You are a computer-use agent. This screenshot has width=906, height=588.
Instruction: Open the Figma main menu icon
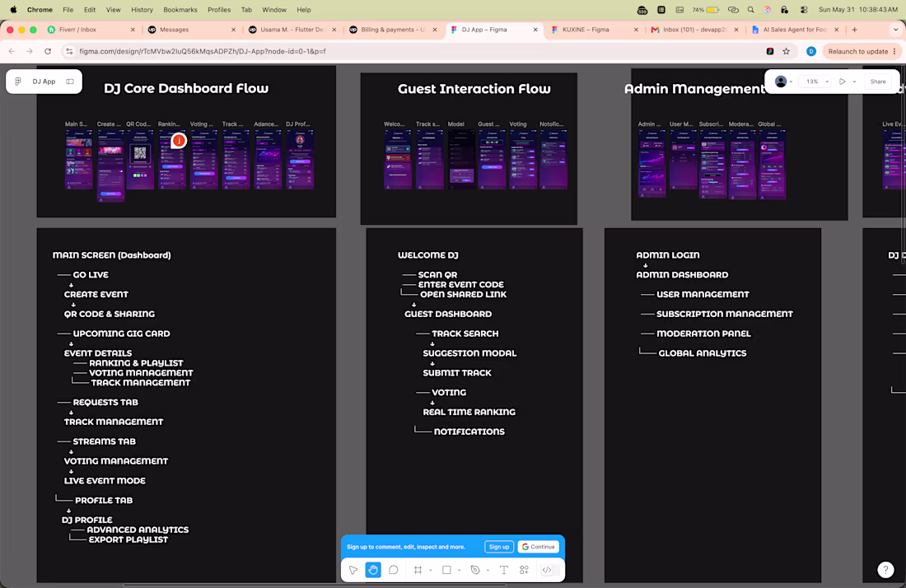[18, 82]
